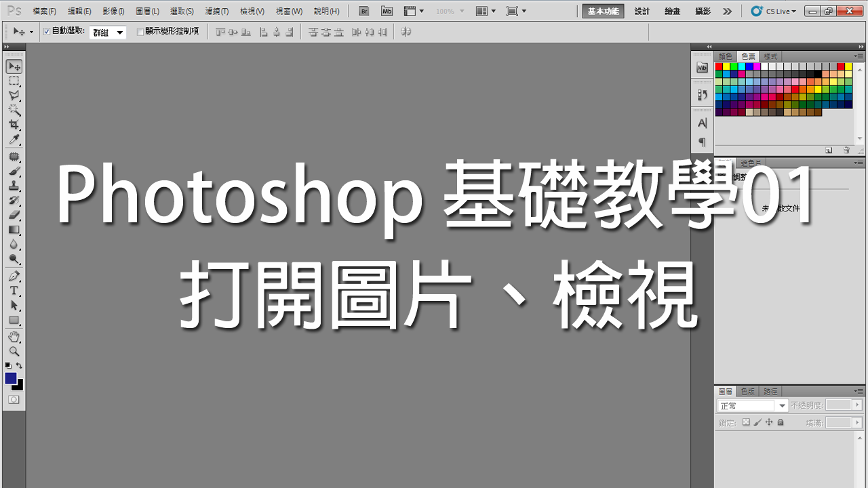Select the Blur tool

click(14, 245)
